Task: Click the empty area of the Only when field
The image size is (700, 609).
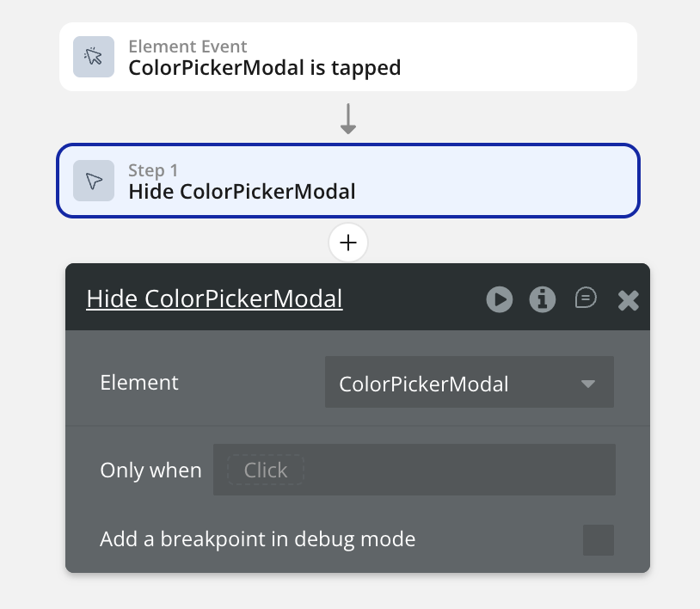Action: click(x=456, y=470)
